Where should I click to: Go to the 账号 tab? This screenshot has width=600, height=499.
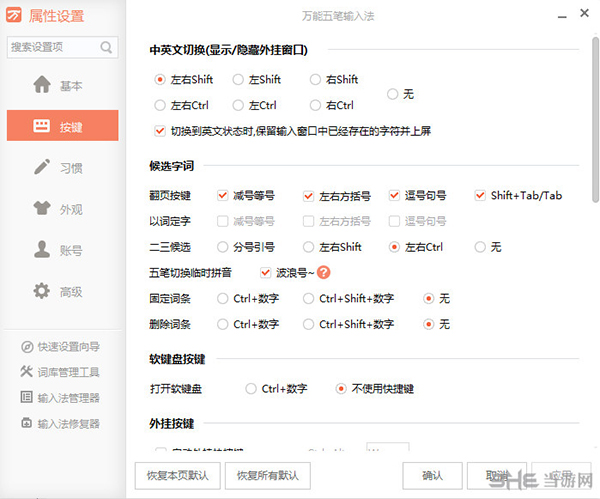tap(62, 250)
